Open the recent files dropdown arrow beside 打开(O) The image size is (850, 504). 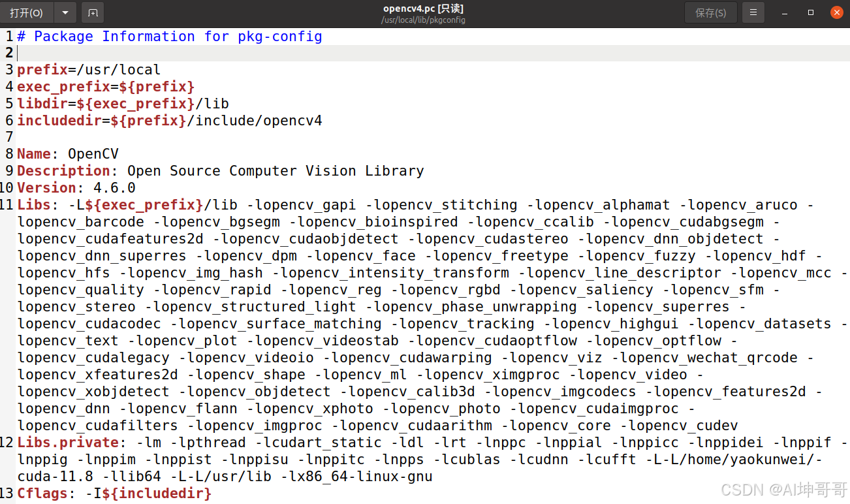64,12
